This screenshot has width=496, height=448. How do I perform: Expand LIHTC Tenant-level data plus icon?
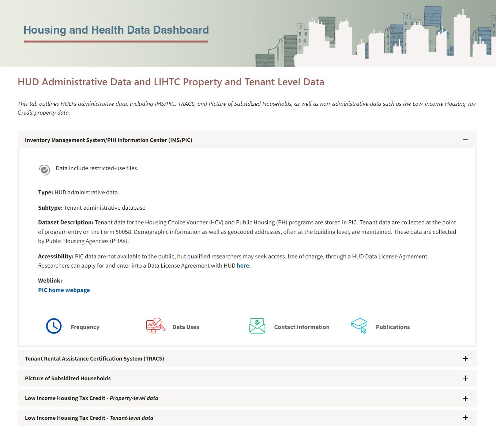coord(465,418)
